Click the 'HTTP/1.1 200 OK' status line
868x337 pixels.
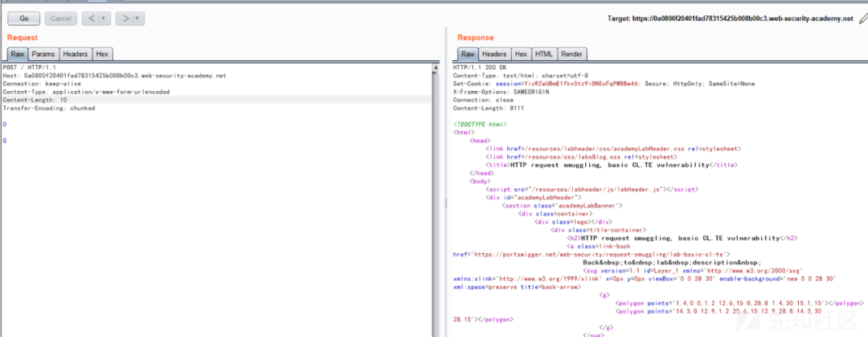click(479, 67)
